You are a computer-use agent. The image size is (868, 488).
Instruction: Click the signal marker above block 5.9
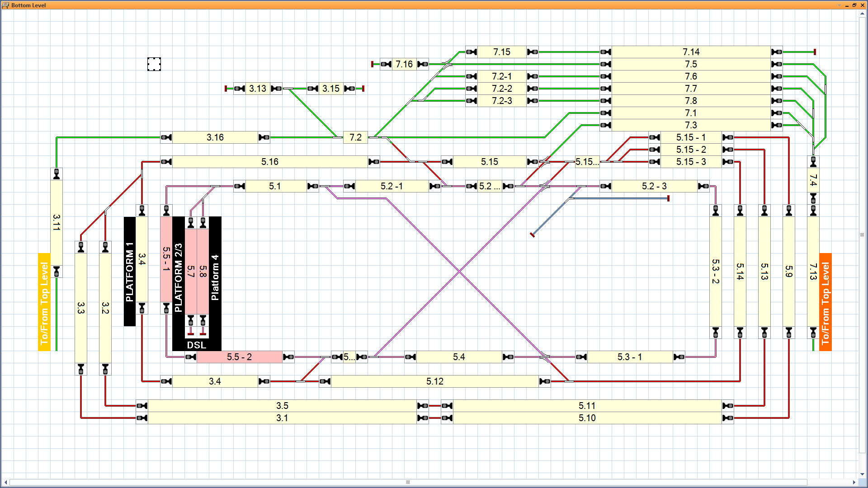click(789, 211)
